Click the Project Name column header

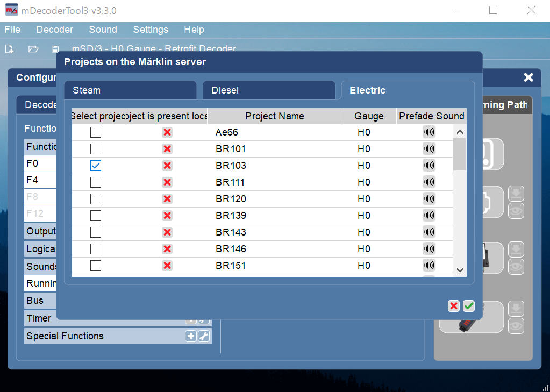274,116
